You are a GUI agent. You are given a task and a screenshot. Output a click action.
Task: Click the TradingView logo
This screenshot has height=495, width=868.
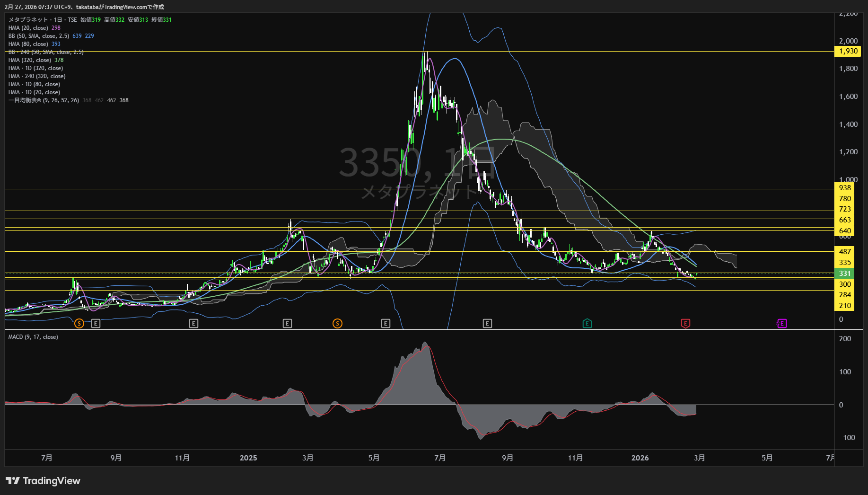(x=43, y=481)
